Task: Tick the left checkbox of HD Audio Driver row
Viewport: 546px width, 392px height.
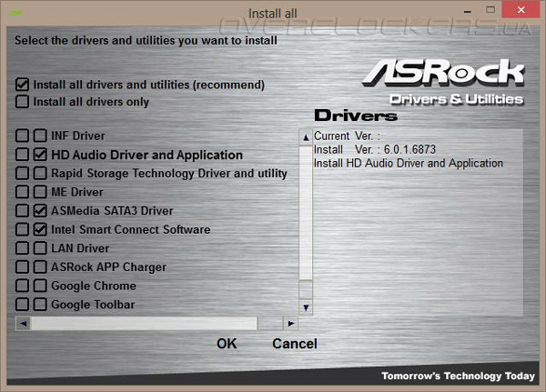Action: 22,155
